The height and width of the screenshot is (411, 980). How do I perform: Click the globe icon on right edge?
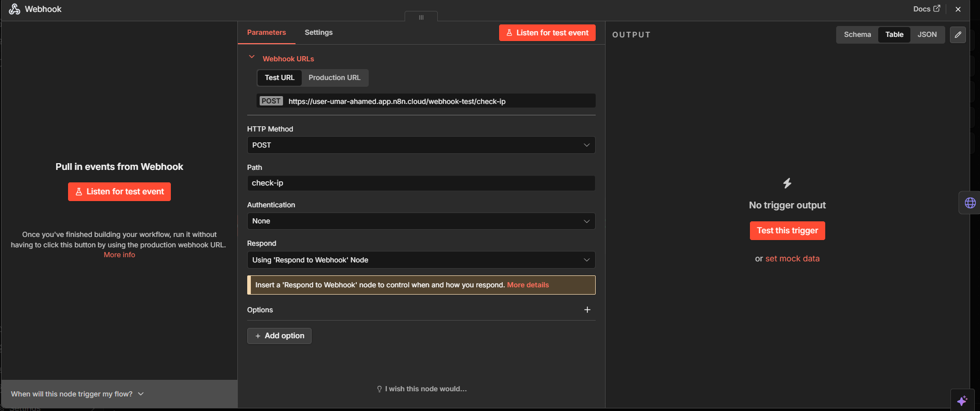coord(970,203)
